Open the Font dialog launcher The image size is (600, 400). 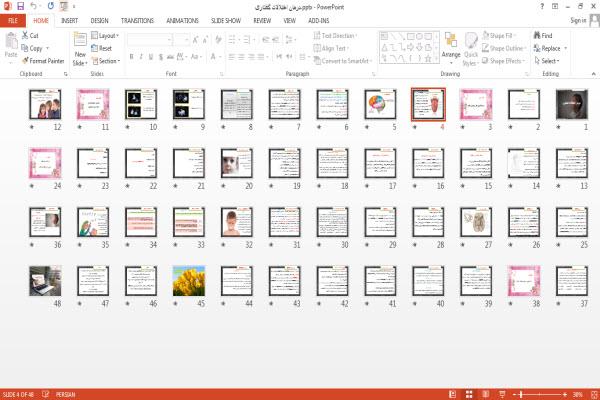[x=221, y=74]
